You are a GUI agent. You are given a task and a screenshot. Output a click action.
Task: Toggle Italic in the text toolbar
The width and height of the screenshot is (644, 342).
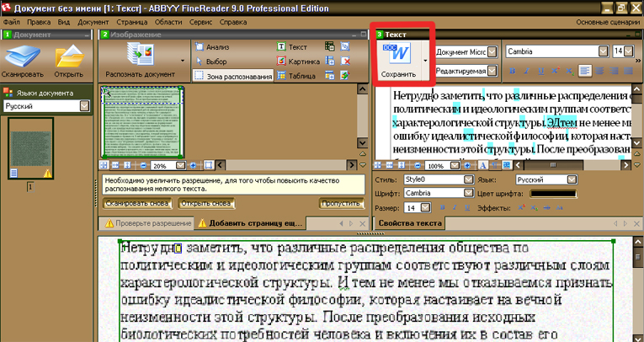[526, 71]
